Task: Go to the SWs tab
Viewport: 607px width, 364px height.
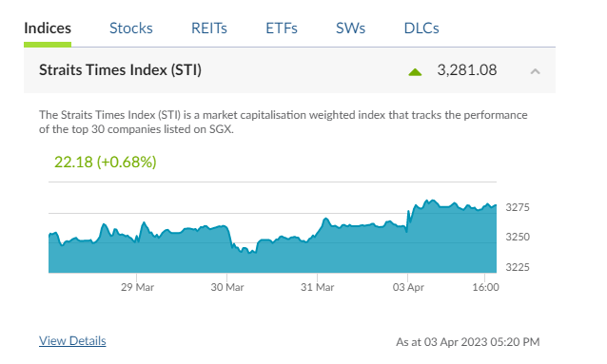Action: [350, 29]
